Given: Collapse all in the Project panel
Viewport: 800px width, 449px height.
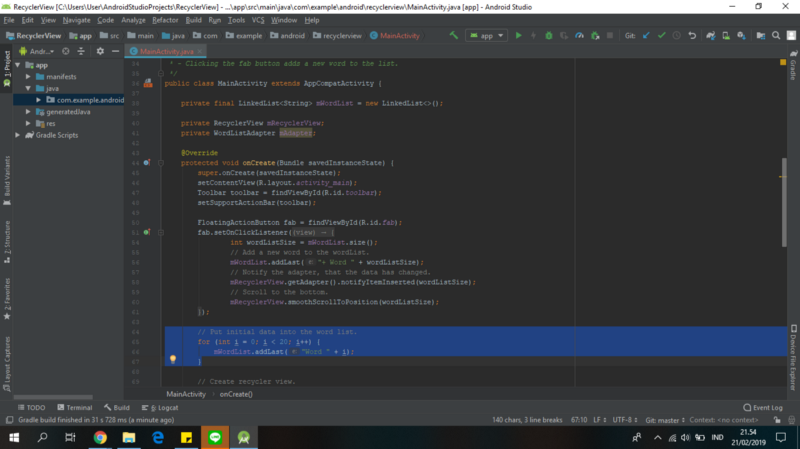Looking at the screenshot, I should pos(81,51).
